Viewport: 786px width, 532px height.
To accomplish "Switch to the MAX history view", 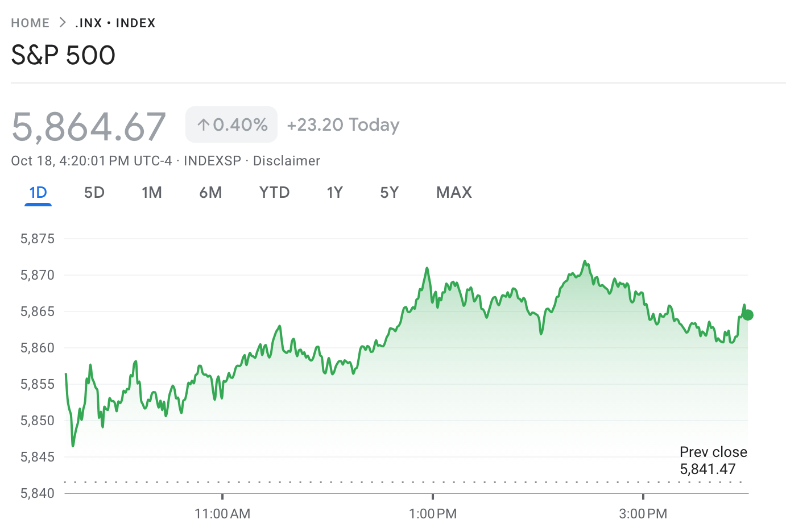I will (453, 193).
